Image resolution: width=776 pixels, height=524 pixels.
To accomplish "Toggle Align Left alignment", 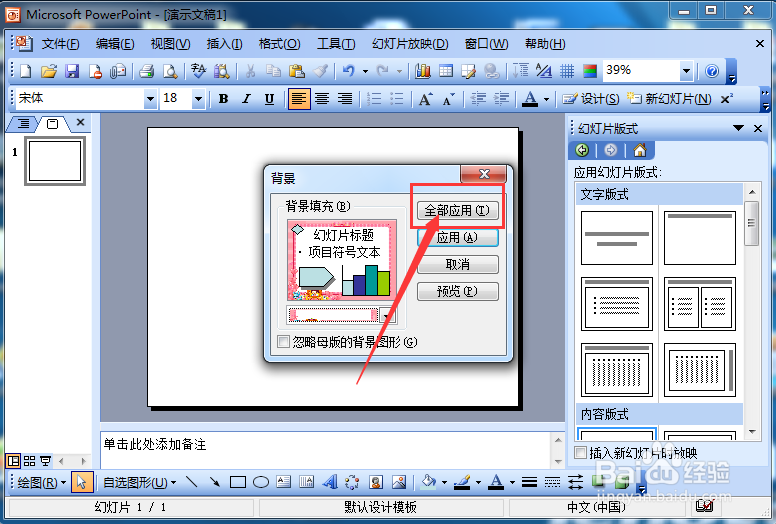I will coord(299,99).
